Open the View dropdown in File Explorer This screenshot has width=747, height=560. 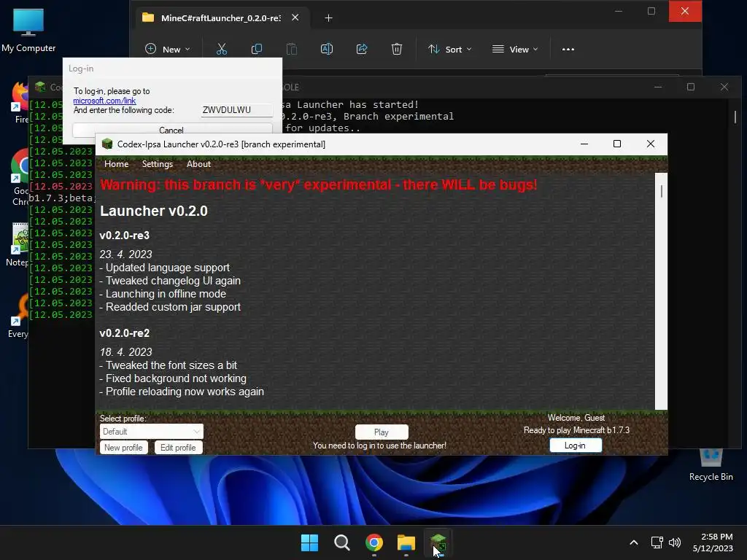(x=515, y=49)
